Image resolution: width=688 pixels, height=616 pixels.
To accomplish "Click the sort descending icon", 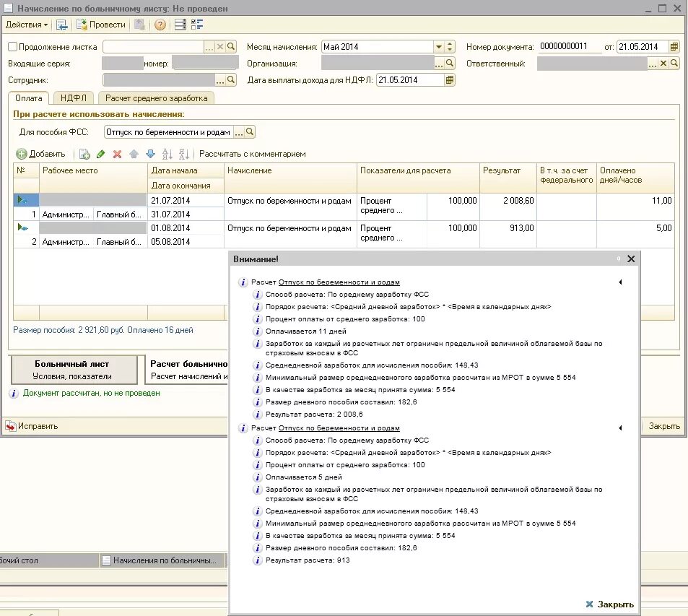I will 184,154.
